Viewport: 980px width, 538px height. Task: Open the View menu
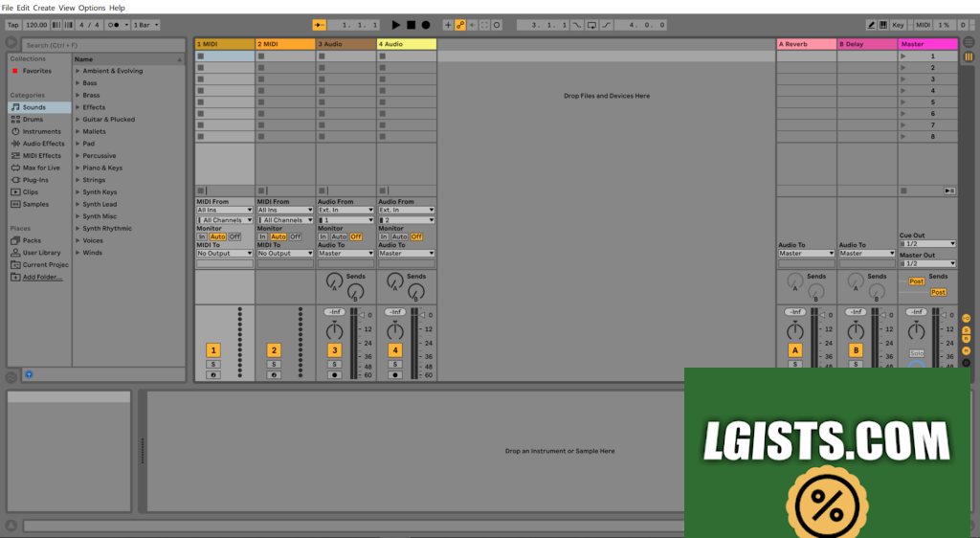(66, 8)
